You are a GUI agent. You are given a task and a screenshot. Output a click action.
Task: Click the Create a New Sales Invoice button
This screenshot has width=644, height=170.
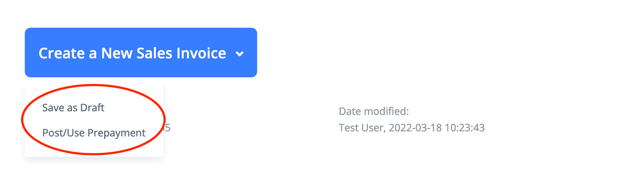(132, 53)
